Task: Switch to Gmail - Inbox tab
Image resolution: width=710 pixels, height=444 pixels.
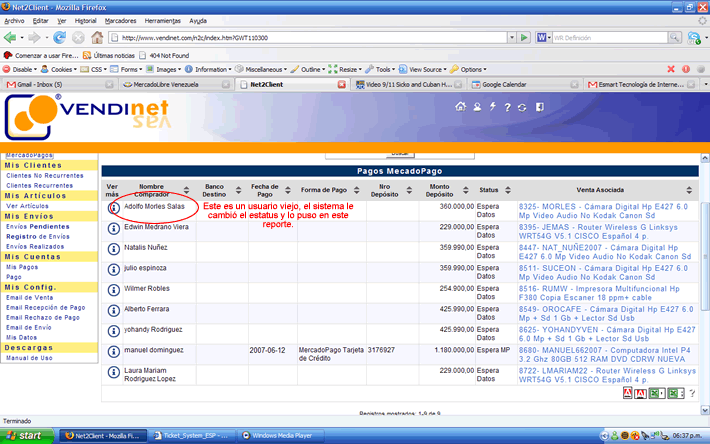Action: click(60, 85)
